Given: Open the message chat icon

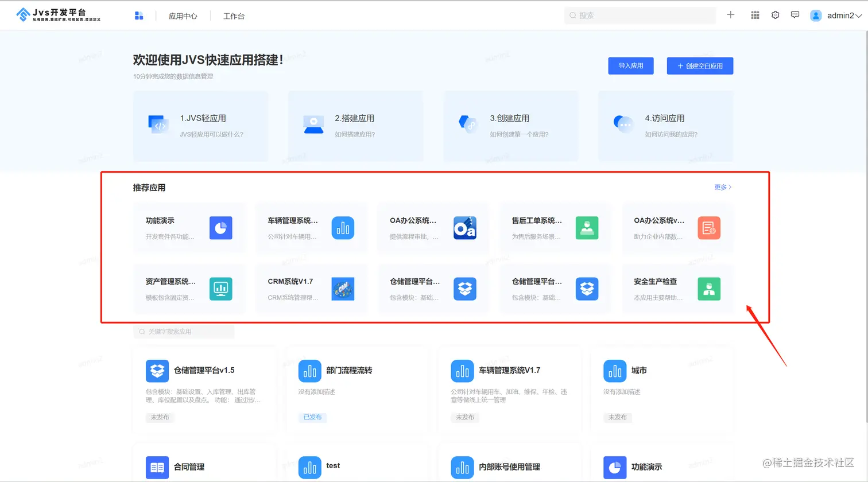Looking at the screenshot, I should [x=795, y=15].
